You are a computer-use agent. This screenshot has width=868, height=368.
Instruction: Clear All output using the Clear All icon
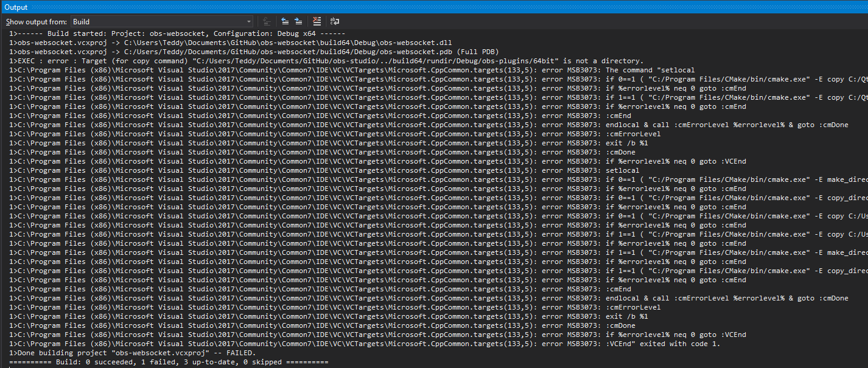[317, 21]
